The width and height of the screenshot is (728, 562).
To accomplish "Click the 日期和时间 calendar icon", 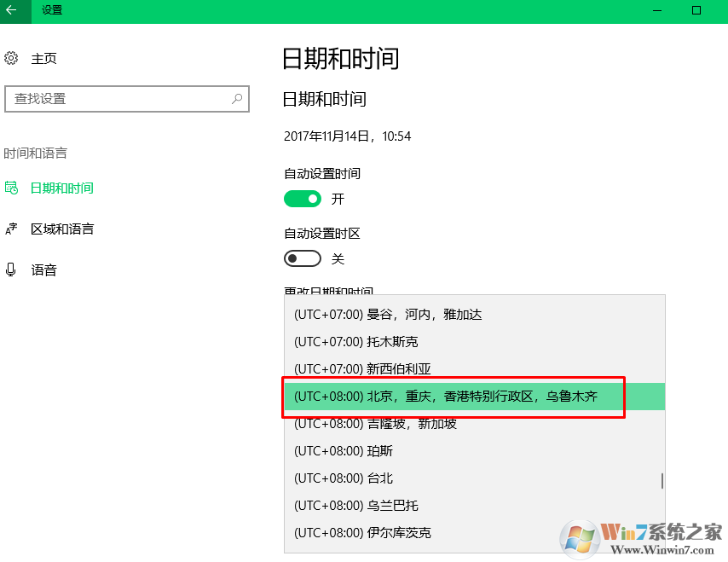I will [11, 188].
